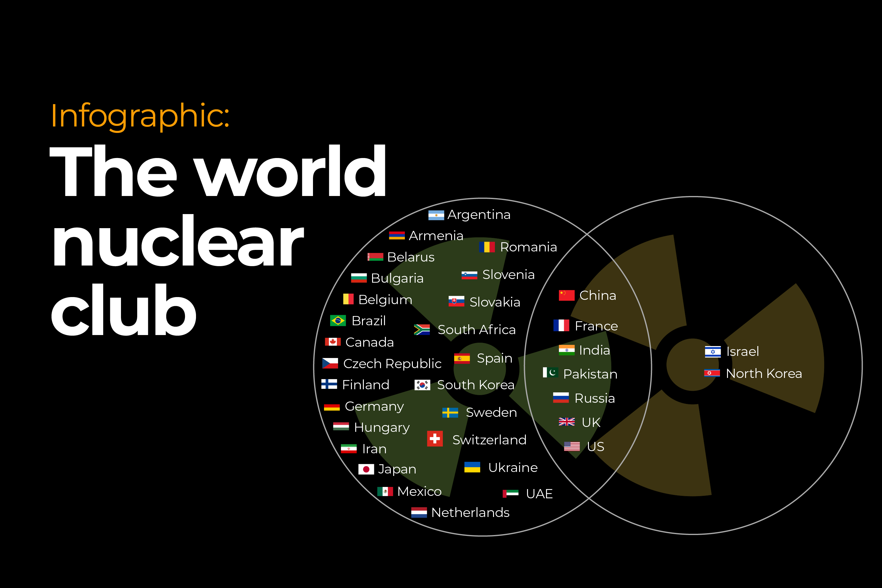882x588 pixels.
Task: Click the Argentina flag icon
Action: point(436,215)
